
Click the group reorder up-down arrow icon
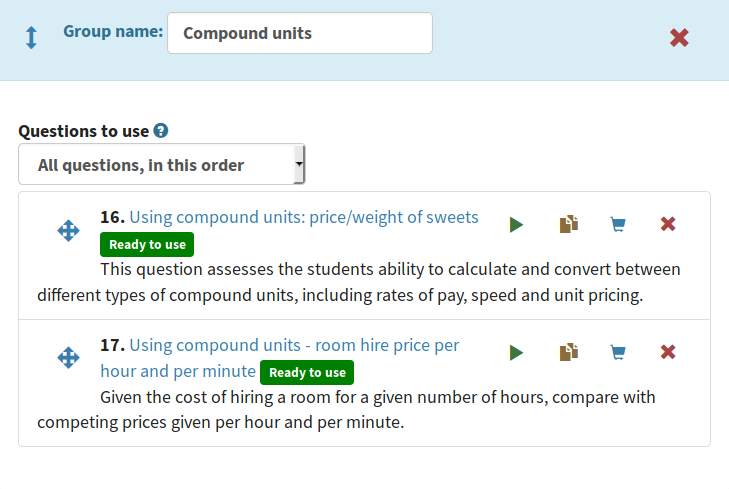31,37
